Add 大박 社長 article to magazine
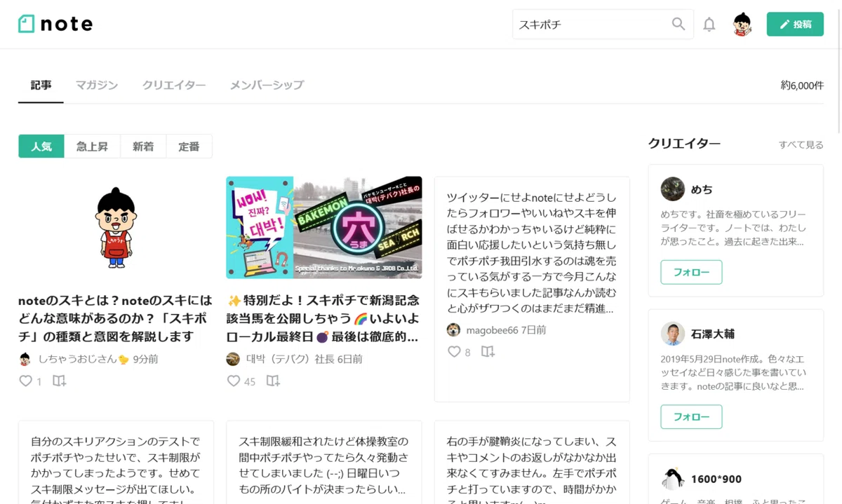 point(273,381)
